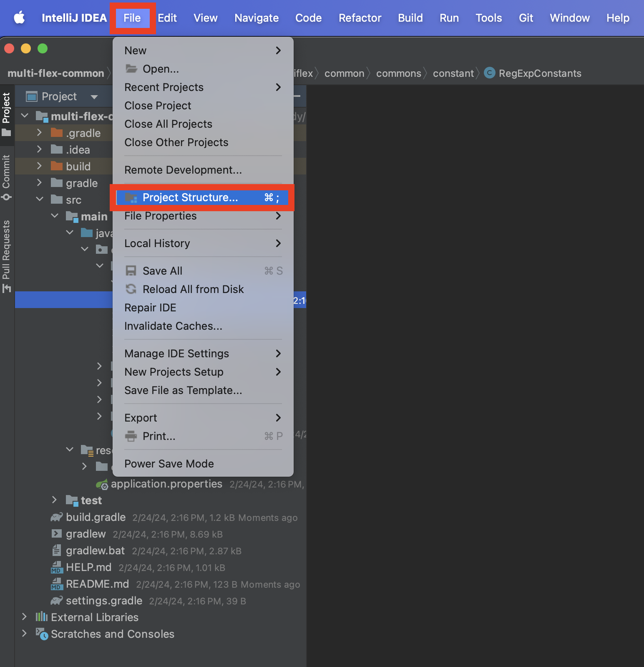Choose Close Other Projects
Image resolution: width=644 pixels, height=667 pixels.
[203, 142]
